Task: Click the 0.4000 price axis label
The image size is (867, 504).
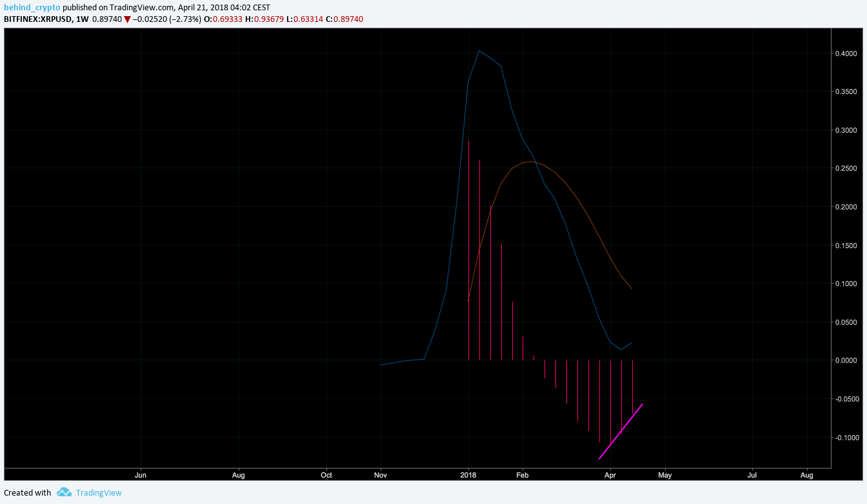Action: tap(846, 53)
